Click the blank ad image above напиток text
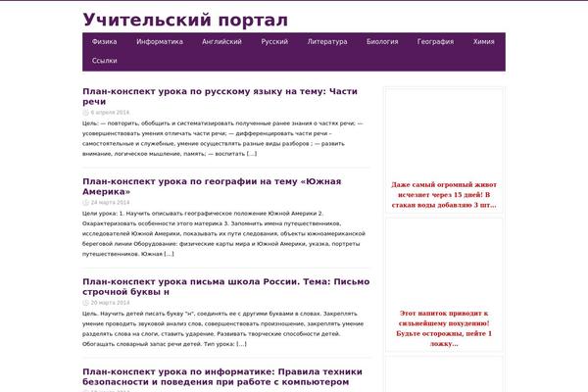The width and height of the screenshot is (588, 392). [x=444, y=264]
